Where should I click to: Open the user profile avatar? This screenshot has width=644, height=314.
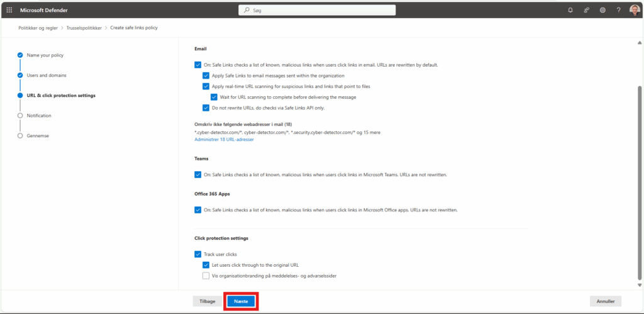635,10
